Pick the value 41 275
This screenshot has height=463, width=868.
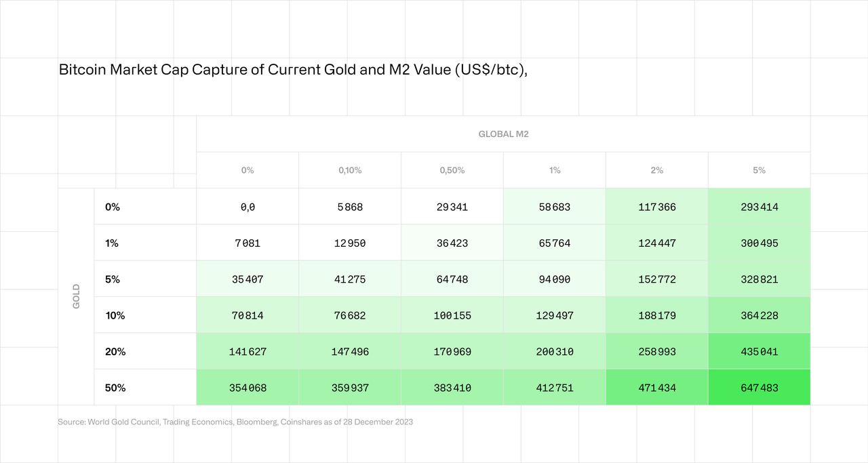pos(350,279)
